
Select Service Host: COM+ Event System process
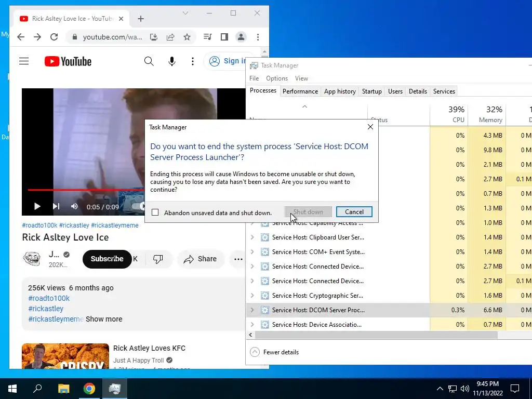point(318,252)
